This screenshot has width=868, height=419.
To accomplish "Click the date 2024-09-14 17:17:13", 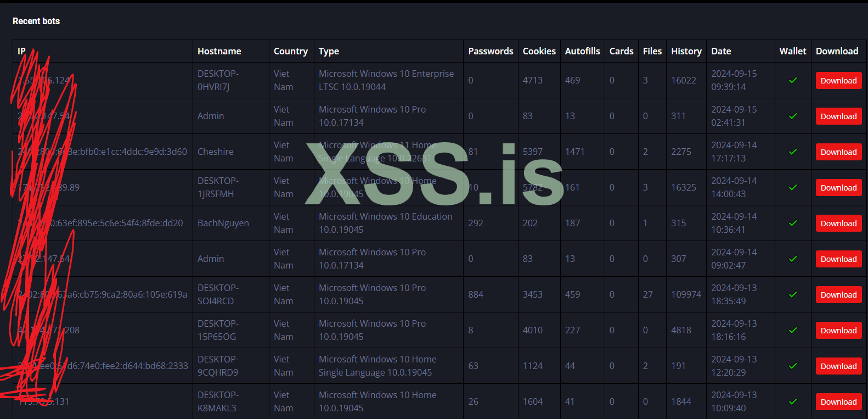I will 734,152.
